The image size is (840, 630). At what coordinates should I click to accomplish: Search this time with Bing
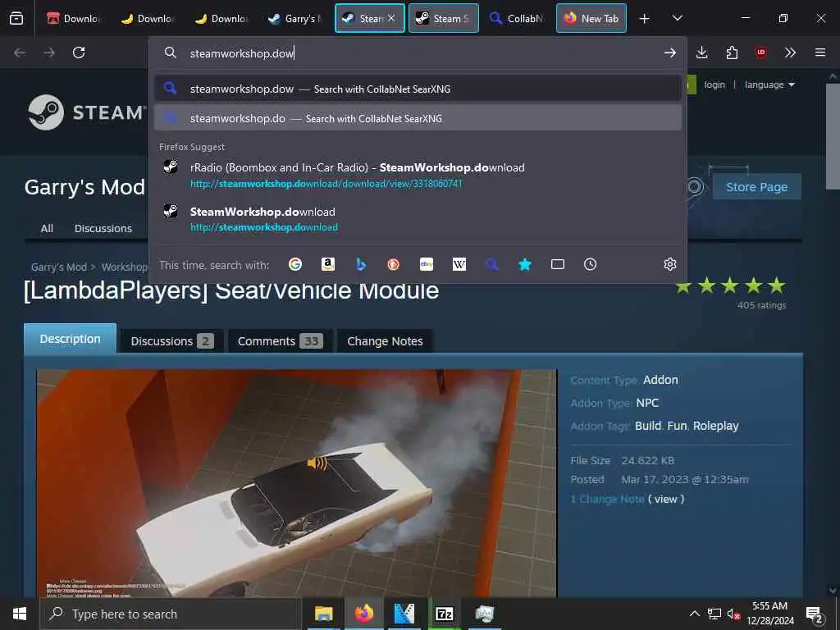[361, 264]
